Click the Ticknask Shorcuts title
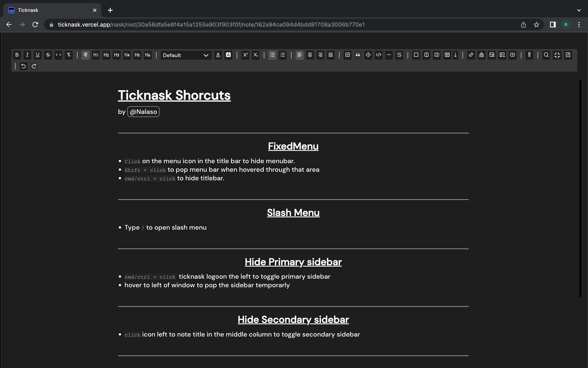 click(174, 95)
